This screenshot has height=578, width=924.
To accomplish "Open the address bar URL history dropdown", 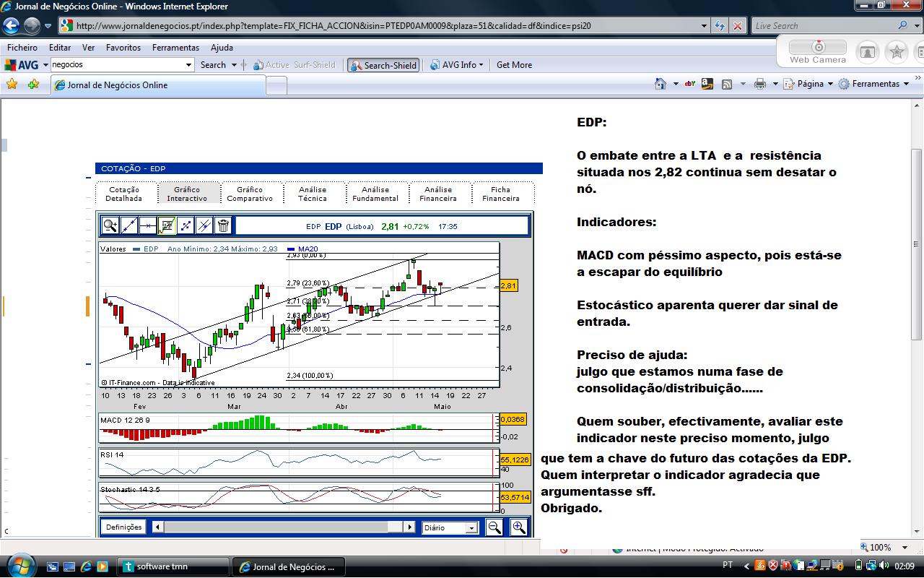I will tap(704, 26).
